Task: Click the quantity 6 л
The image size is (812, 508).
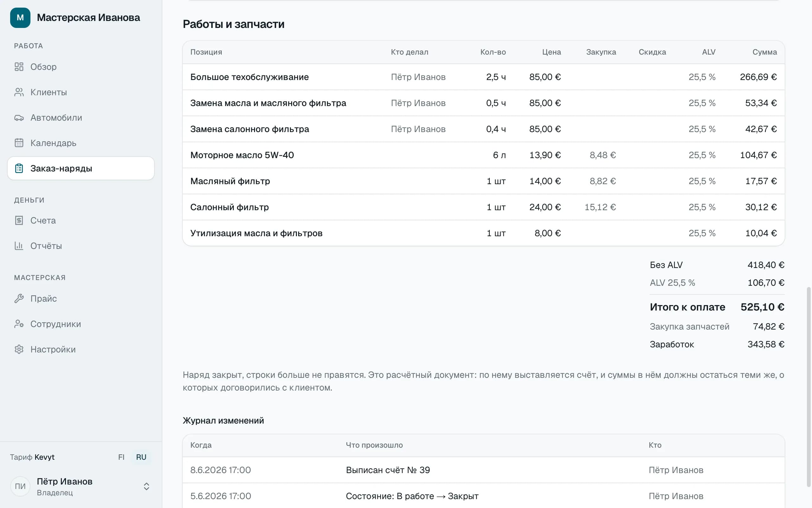Action: point(499,155)
